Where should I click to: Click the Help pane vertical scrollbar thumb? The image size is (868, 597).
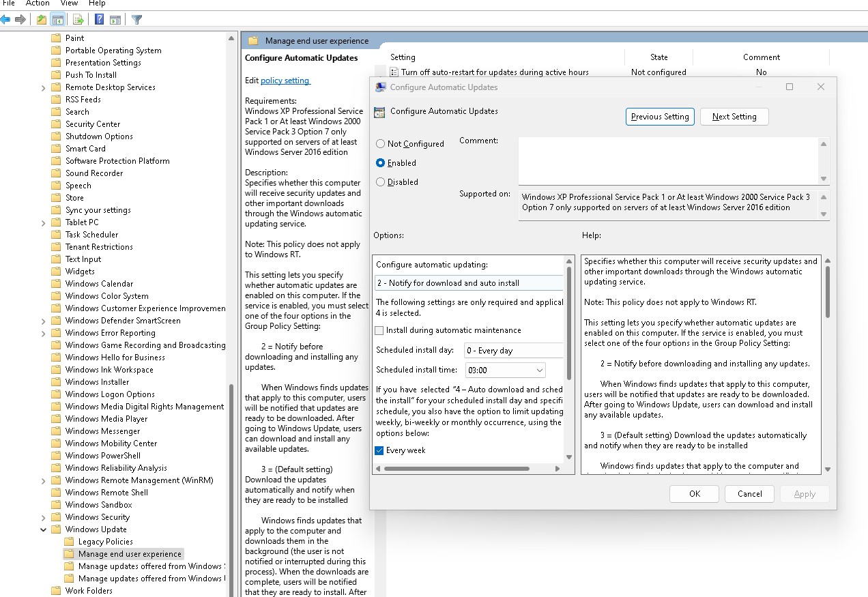[x=828, y=292]
